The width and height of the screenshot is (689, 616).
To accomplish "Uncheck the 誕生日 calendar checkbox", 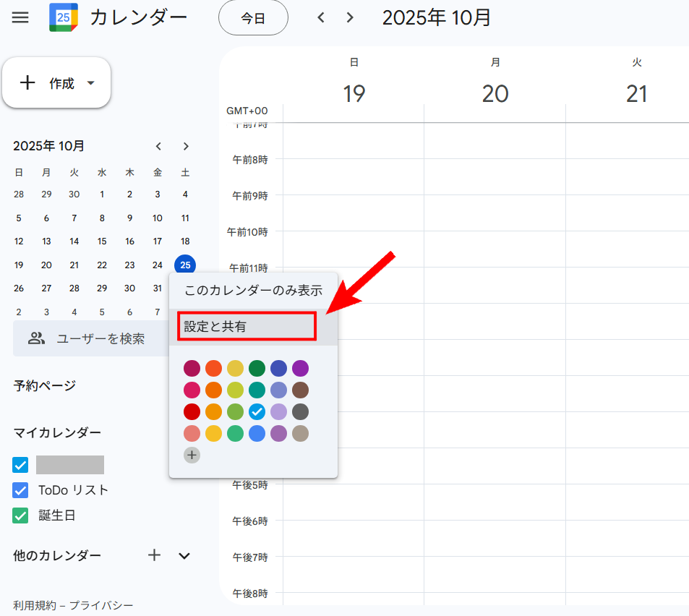I will click(21, 516).
